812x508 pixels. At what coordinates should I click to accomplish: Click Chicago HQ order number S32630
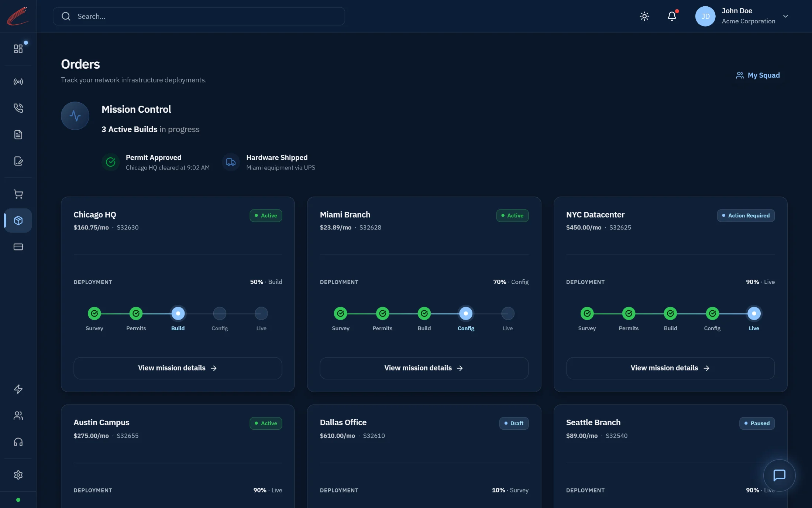128,228
